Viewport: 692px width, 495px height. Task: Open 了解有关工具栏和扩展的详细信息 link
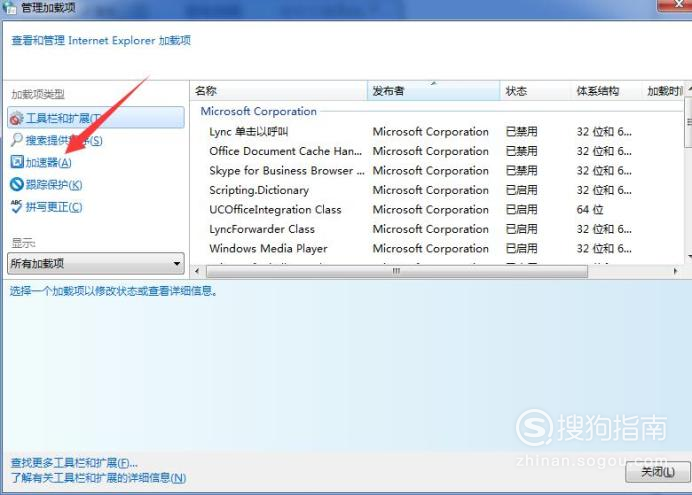(98, 478)
